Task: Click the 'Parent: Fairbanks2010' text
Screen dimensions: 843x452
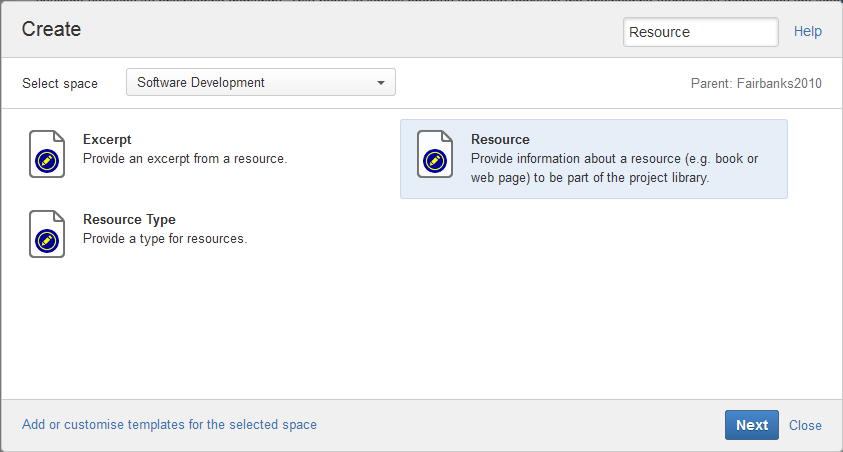Action: (756, 83)
